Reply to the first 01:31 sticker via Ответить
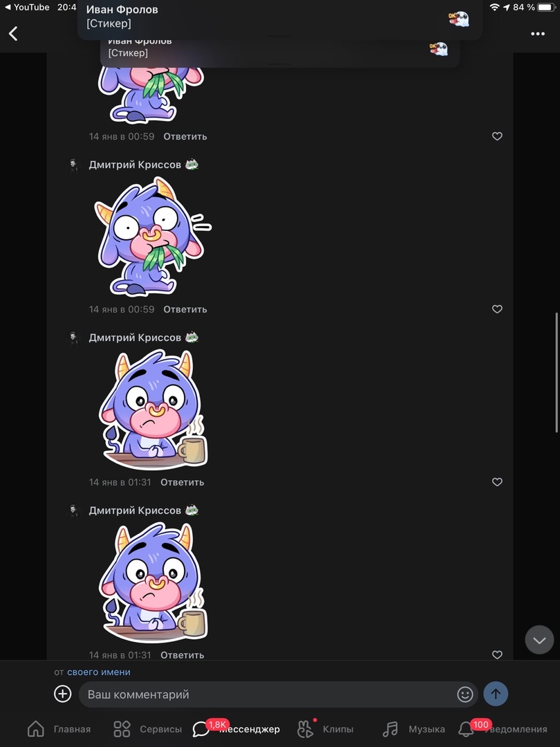560x747 pixels. pos(182,482)
